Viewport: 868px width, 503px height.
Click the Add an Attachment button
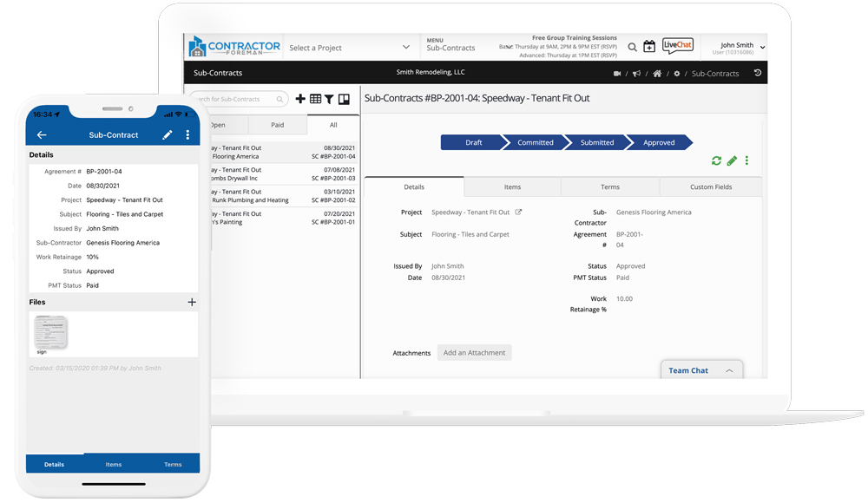[x=474, y=353]
